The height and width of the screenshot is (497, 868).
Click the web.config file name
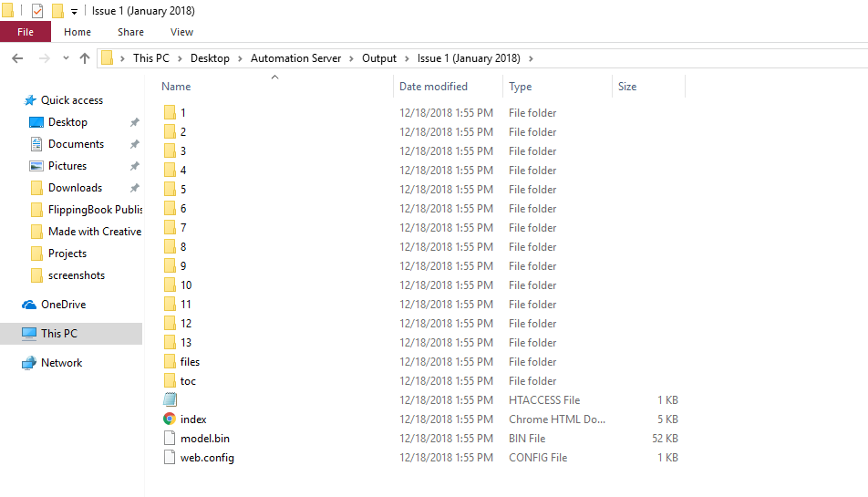207,458
